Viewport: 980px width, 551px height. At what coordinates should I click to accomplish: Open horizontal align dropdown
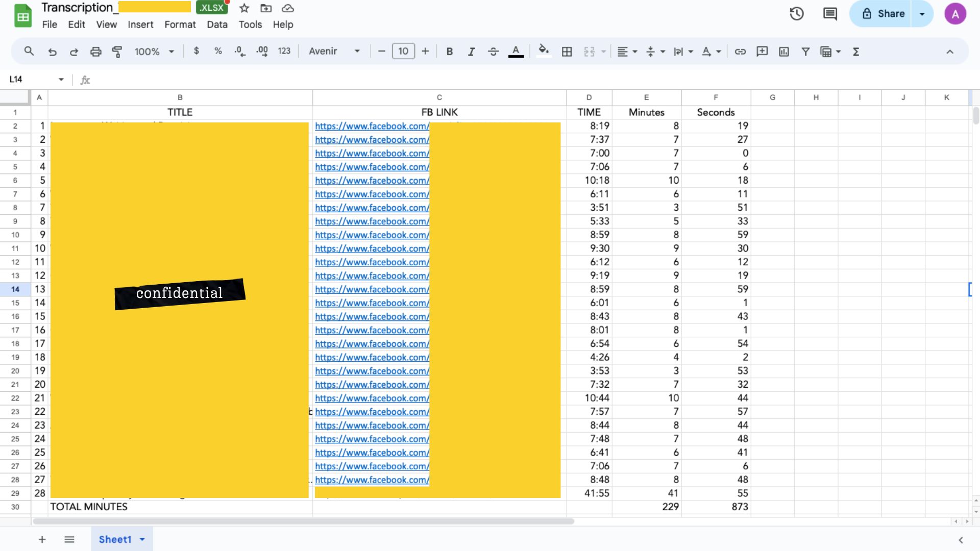pyautogui.click(x=627, y=52)
